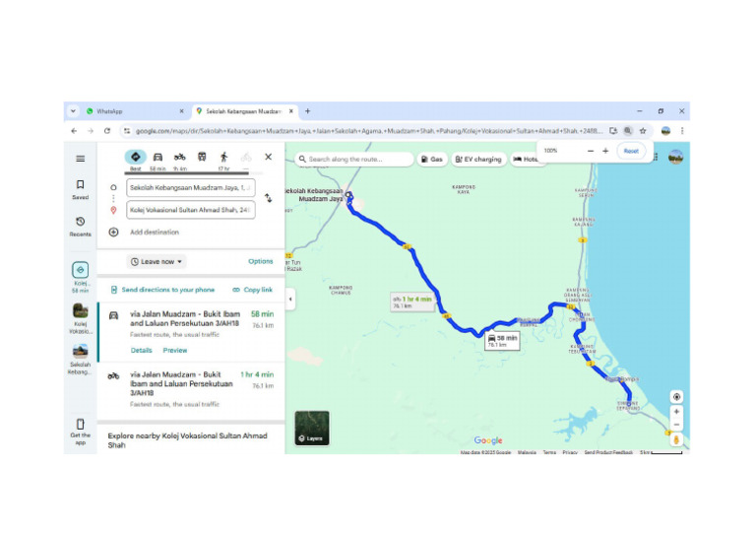The width and height of the screenshot is (756, 535).
Task: Edit destination Kolej Vokasional Sultan Ahmad Shah
Action: 191,210
